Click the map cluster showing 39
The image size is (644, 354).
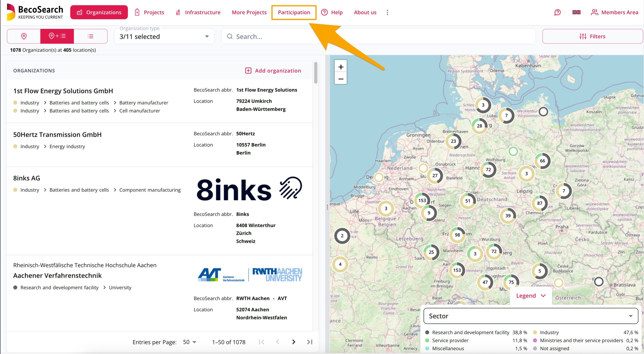point(508,216)
